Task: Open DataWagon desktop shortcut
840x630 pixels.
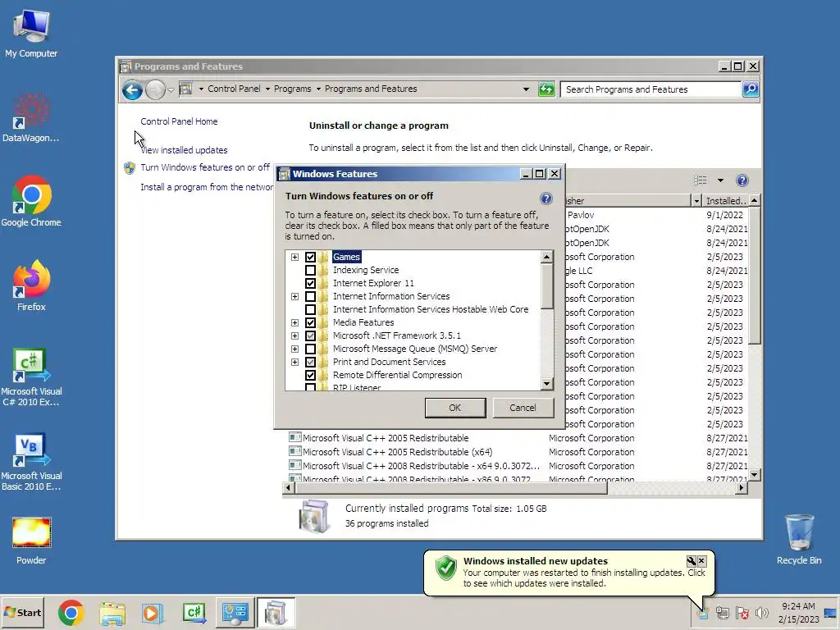Action: (x=31, y=117)
